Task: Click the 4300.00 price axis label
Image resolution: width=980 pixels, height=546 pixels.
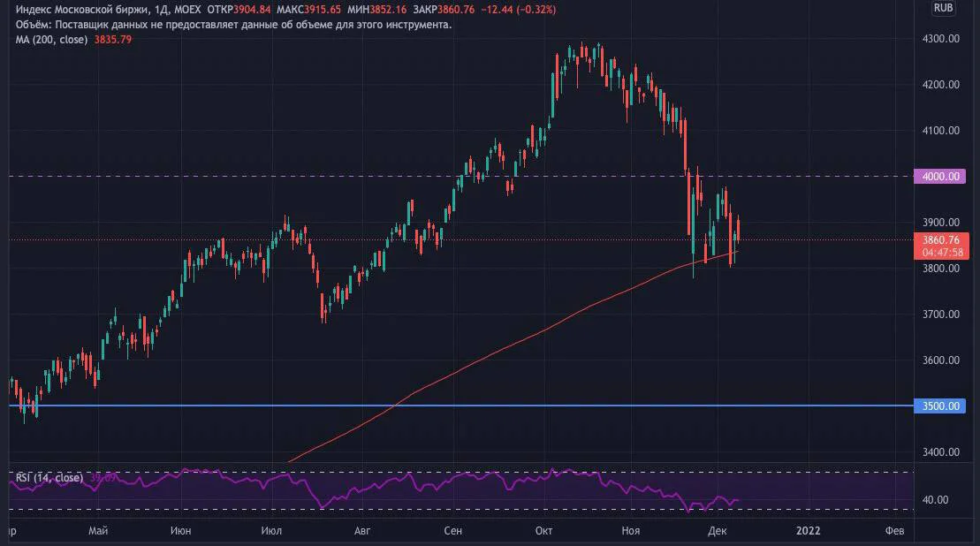Action: [940, 39]
